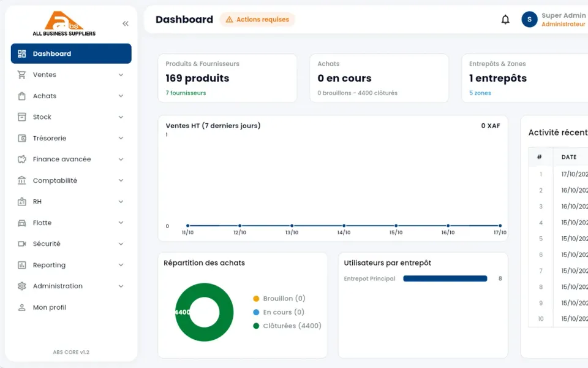Expand the Comptabilité menu chevron
The height and width of the screenshot is (368, 588).
point(121,180)
